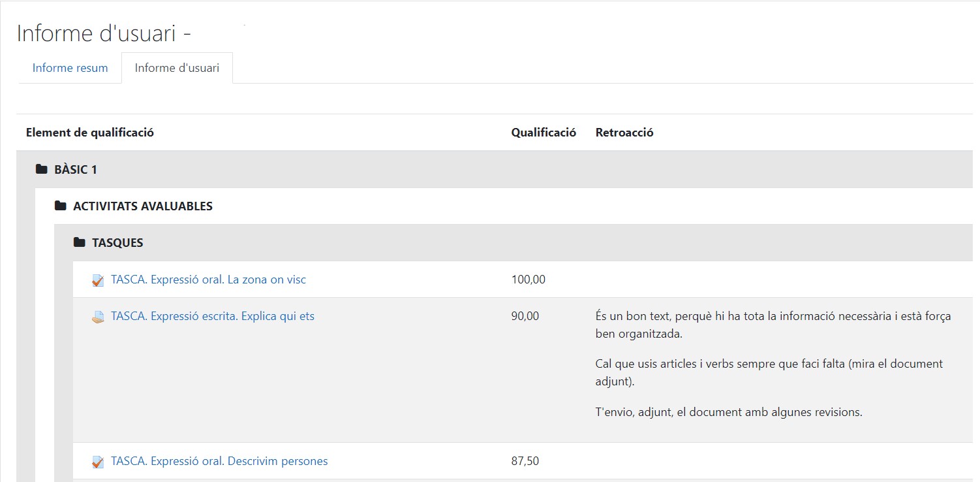Click the ACTIVITATS AVALUABLES category label
Viewport: 980px width, 482px height.
pos(143,206)
